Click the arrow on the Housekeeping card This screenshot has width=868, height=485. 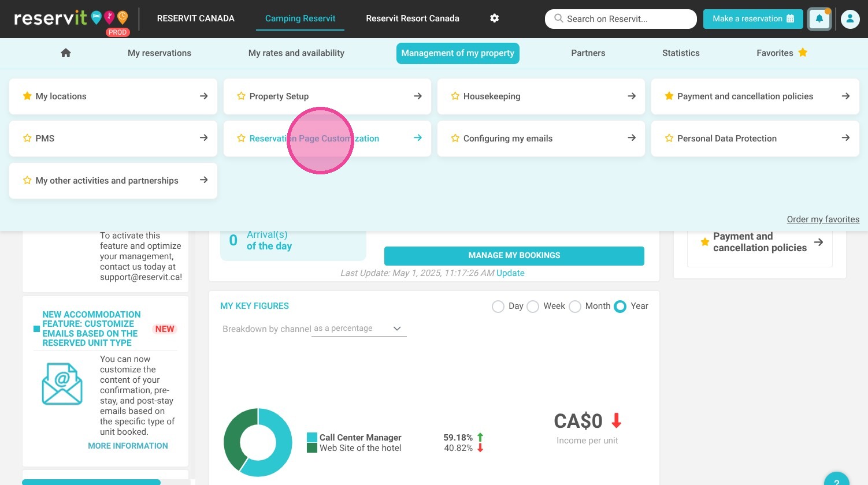click(631, 96)
